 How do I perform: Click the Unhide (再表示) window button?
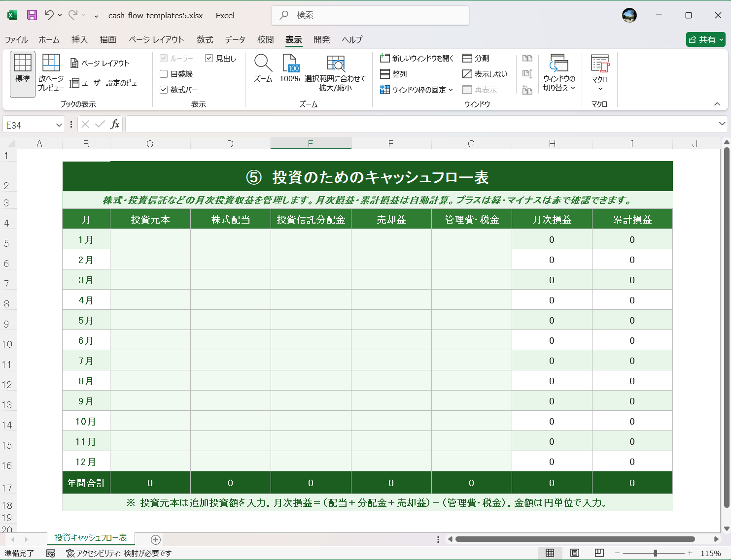(x=480, y=90)
